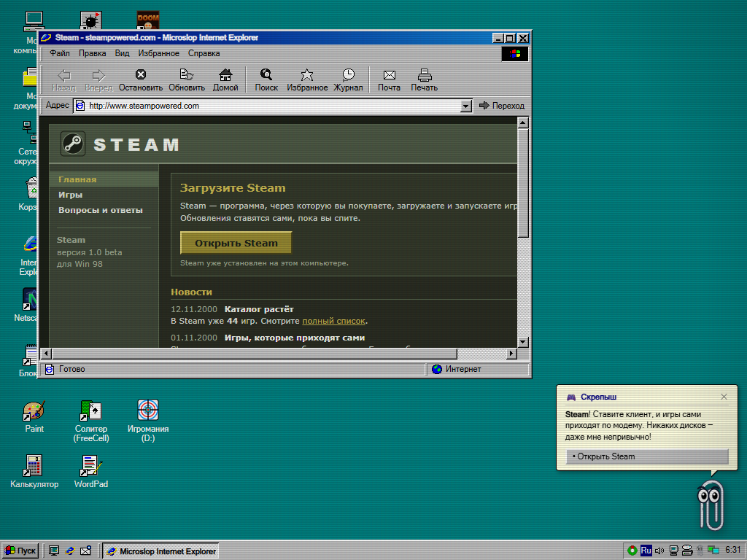The height and width of the screenshot is (560, 747).
Task: Click Show Desktop quick launch icon
Action: tap(54, 551)
